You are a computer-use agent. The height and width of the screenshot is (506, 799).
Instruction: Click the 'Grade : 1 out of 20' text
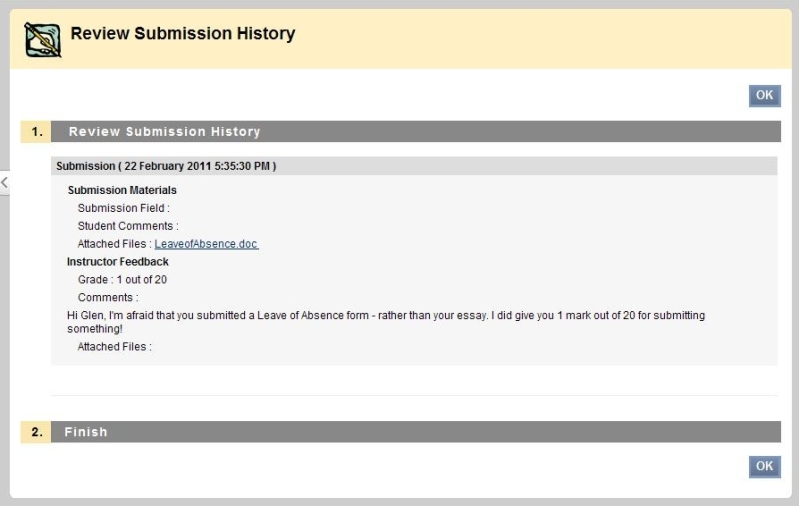click(x=122, y=280)
